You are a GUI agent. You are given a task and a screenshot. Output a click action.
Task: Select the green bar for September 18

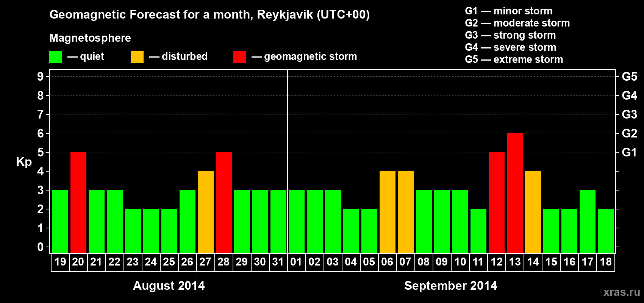[606, 231]
